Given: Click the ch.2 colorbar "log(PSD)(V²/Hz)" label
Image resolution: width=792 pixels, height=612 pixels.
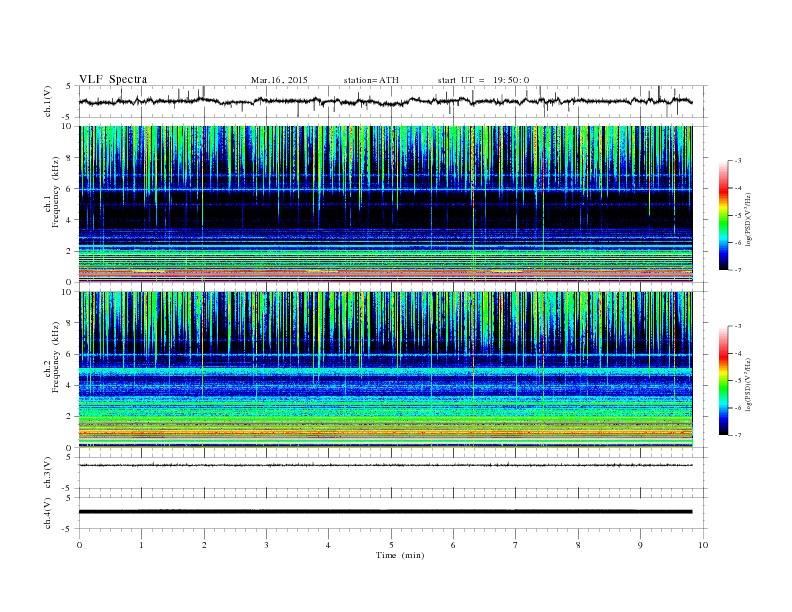Looking at the screenshot, I should pos(748,384).
